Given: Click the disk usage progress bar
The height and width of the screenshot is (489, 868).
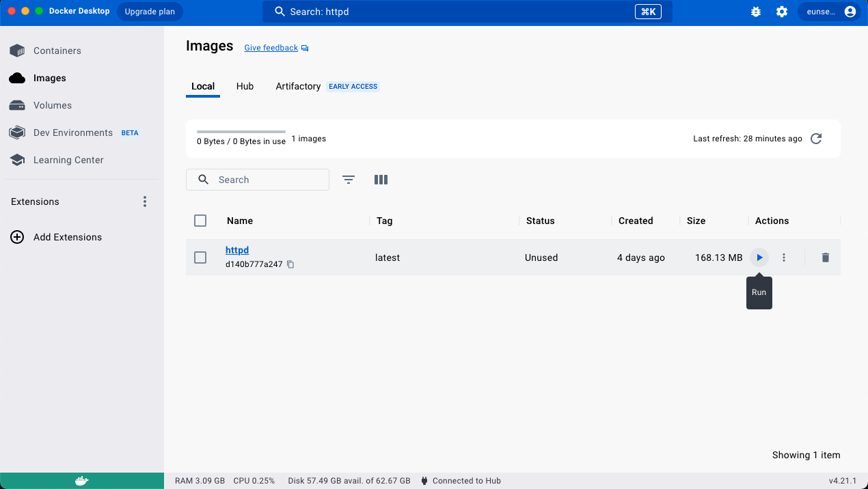Looking at the screenshot, I should [241, 131].
